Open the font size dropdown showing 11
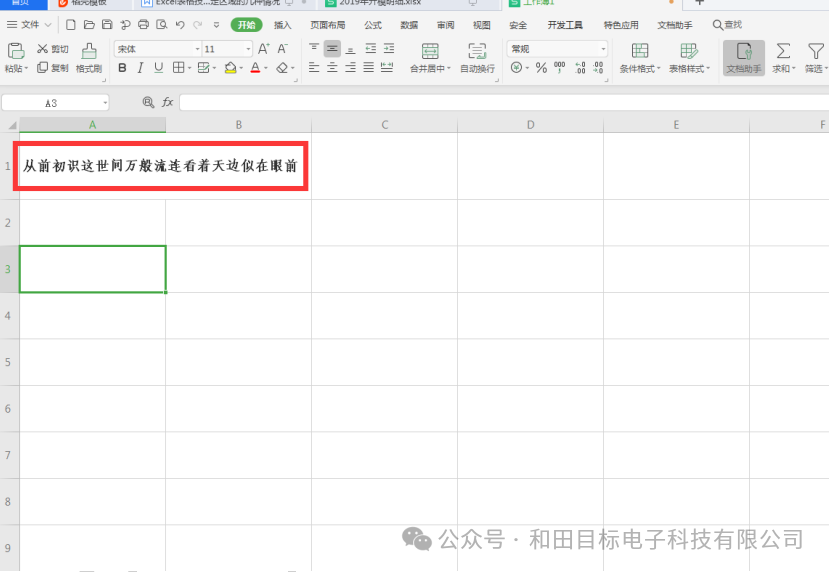 click(x=248, y=49)
